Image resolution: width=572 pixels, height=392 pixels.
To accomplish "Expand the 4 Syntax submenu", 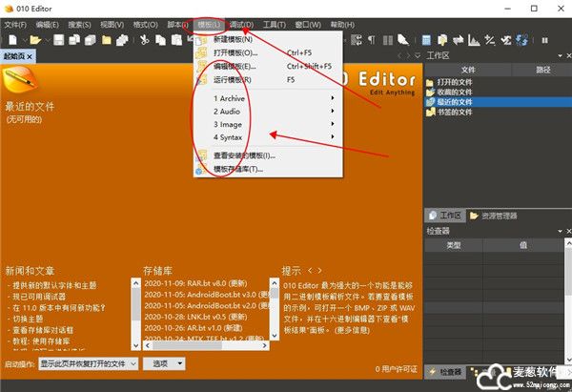I will 333,137.
